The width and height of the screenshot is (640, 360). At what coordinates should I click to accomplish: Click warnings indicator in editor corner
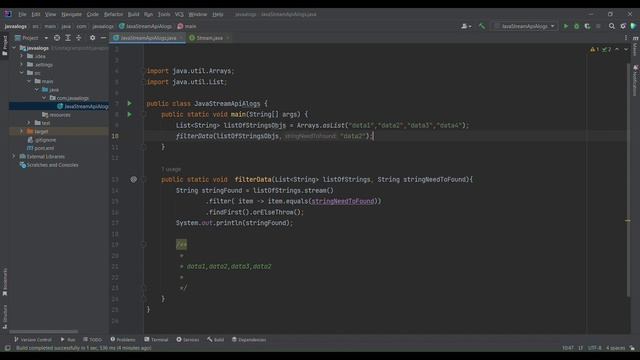point(594,49)
